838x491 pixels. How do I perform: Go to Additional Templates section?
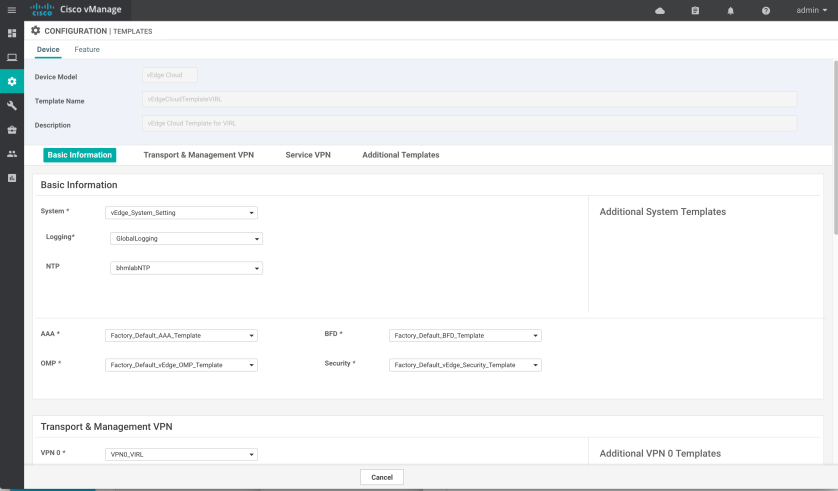400,155
